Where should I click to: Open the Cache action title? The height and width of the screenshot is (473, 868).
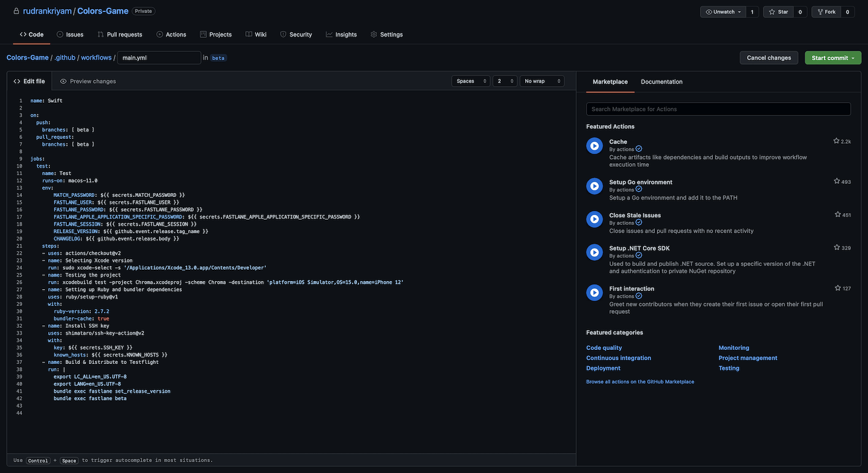[618, 142]
